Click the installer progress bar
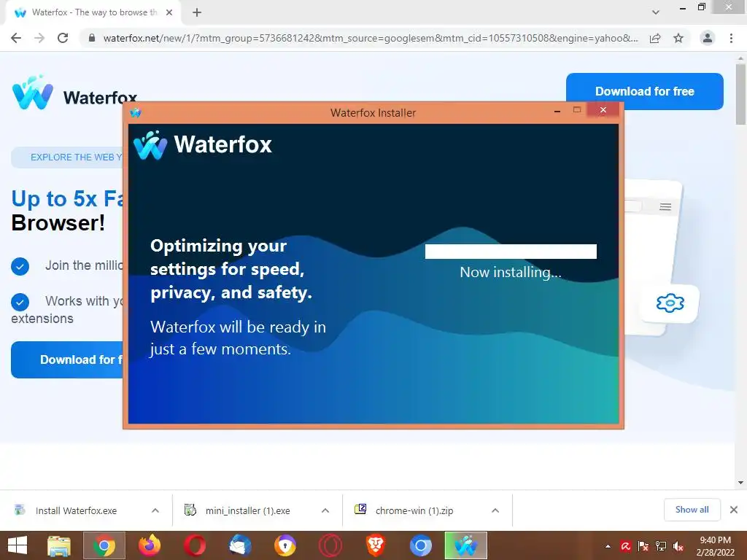Viewport: 747px width, 560px height. (x=511, y=252)
